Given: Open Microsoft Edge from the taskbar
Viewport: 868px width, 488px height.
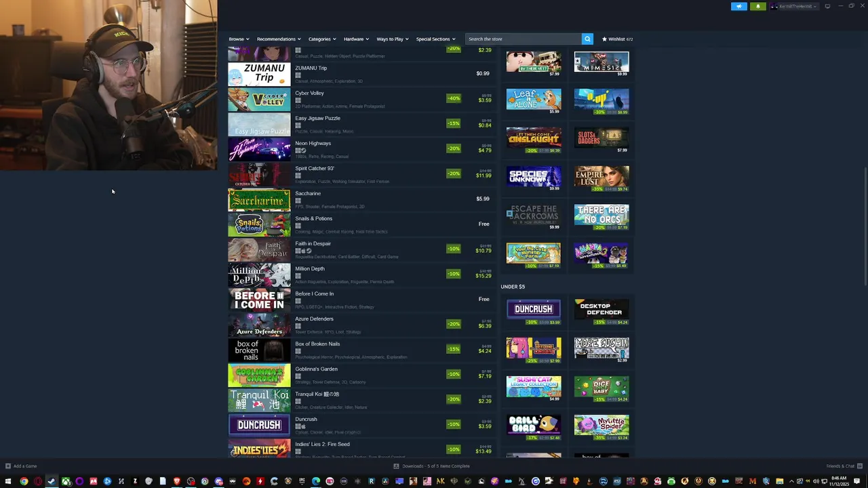Looking at the screenshot, I should pyautogui.click(x=316, y=481).
